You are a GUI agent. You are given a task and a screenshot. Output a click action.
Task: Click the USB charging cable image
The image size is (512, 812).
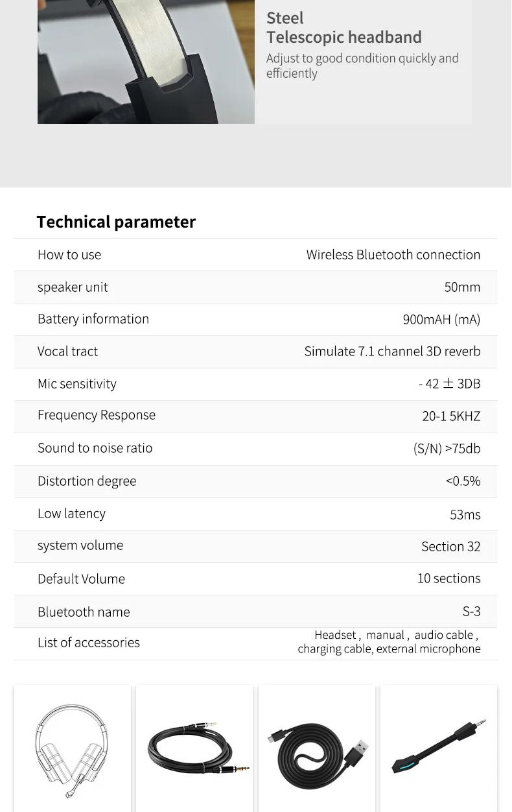(316, 750)
